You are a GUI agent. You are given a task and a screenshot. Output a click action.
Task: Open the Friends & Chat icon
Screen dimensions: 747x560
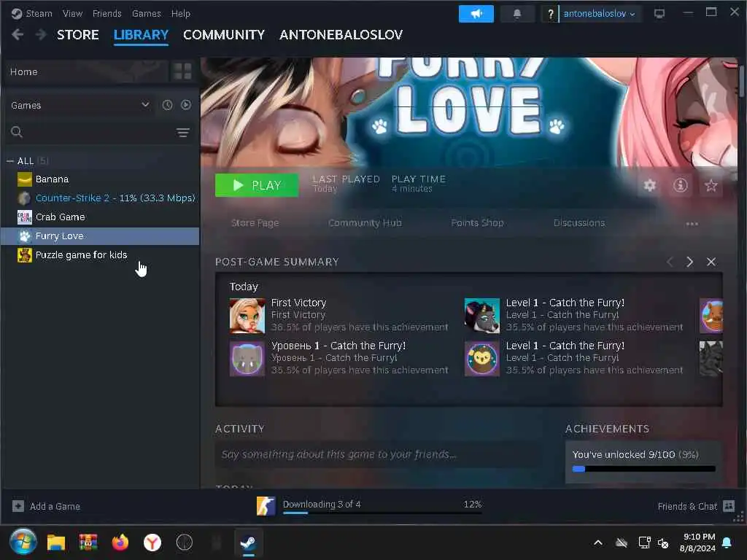[729, 506]
